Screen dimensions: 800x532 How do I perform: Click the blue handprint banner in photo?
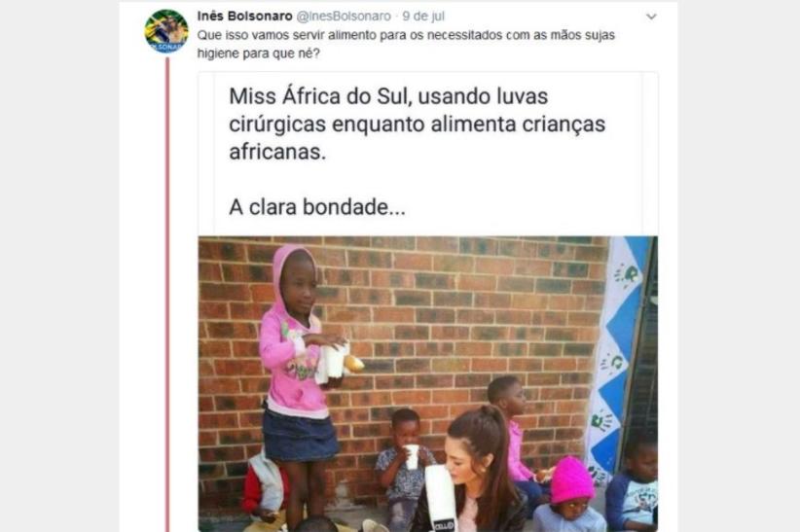(615, 357)
